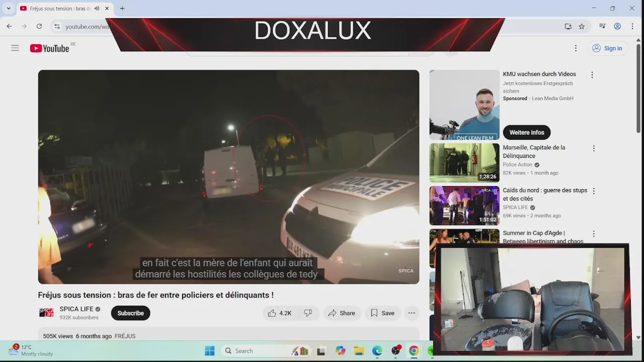This screenshot has width=644, height=362.
Task: Go back in the browser
Action: (x=9, y=26)
